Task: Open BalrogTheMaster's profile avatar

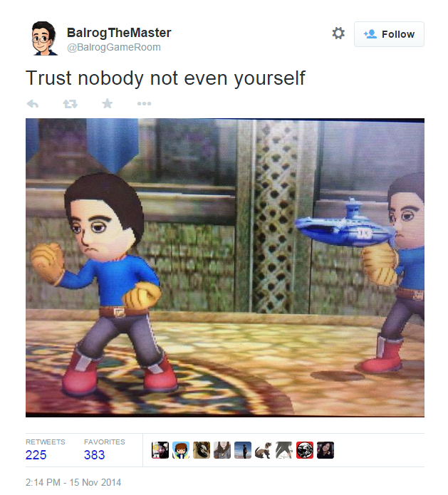Action: tap(44, 38)
